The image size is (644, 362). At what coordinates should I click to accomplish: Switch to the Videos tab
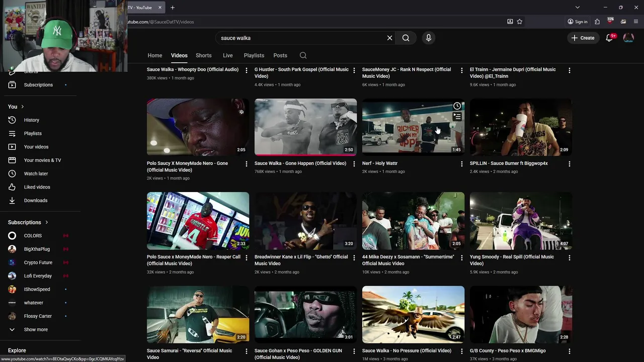click(x=179, y=55)
